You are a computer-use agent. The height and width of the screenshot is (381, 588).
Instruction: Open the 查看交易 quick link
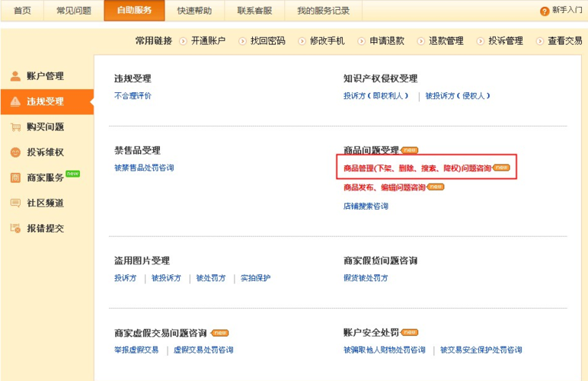[565, 41]
